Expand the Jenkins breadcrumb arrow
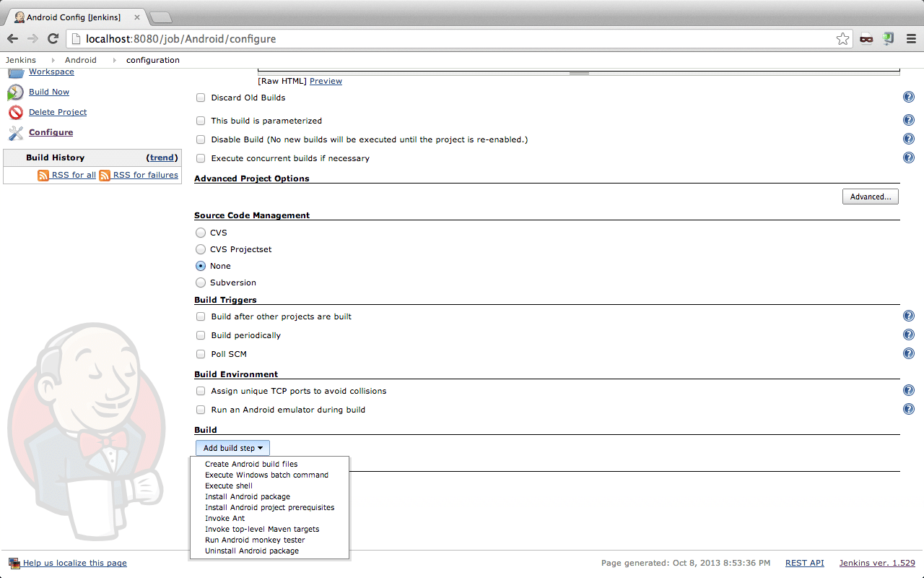The image size is (924, 578). coord(53,61)
